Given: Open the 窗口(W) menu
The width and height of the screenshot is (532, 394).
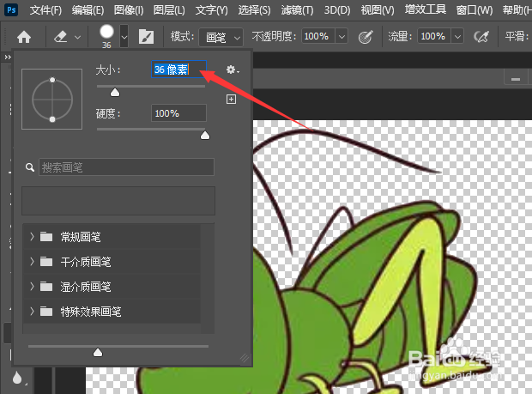Looking at the screenshot, I should [x=475, y=10].
